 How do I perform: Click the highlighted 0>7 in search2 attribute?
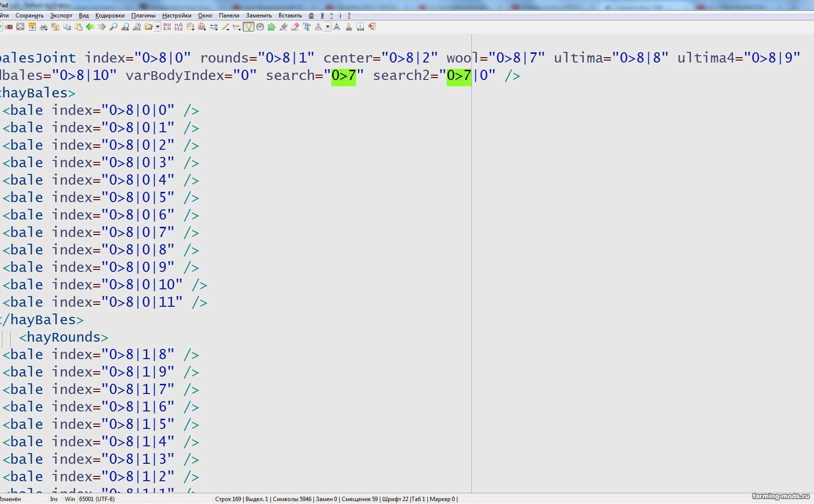[x=458, y=76]
